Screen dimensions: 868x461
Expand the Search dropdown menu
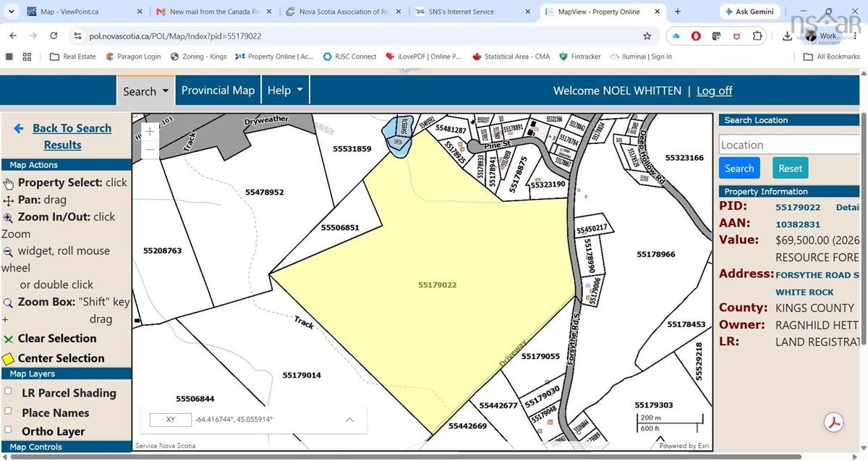tap(145, 91)
